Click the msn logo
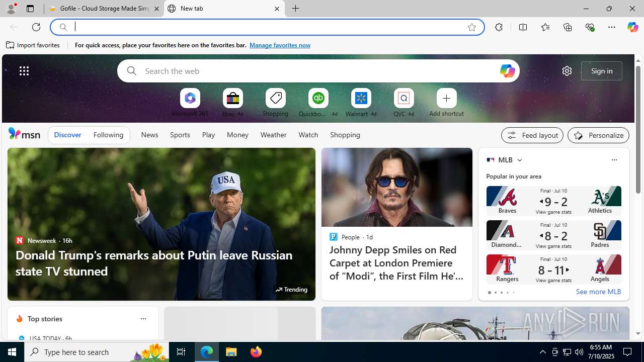644x362 pixels. point(24,134)
